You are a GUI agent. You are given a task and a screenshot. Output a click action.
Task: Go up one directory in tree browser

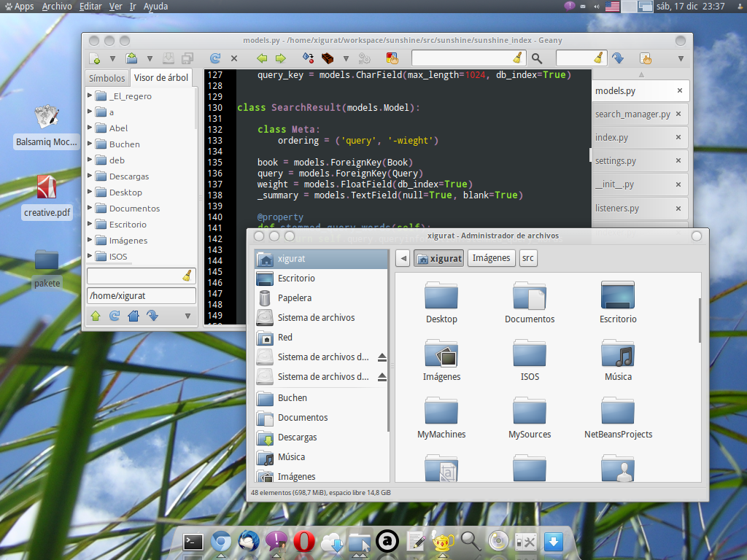pos(96,316)
